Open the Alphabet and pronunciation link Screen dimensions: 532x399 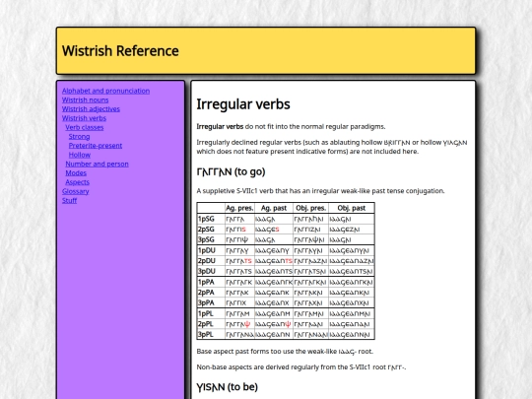pos(105,91)
